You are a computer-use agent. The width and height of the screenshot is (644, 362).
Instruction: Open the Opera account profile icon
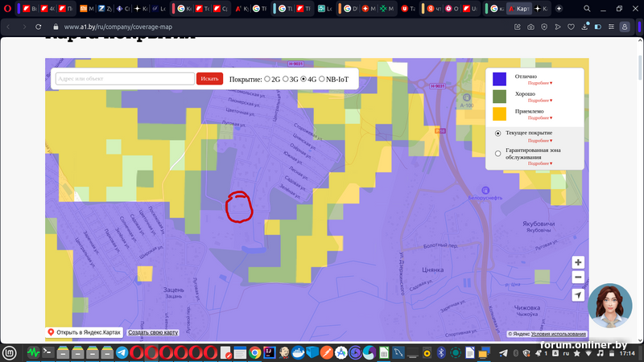point(625,27)
